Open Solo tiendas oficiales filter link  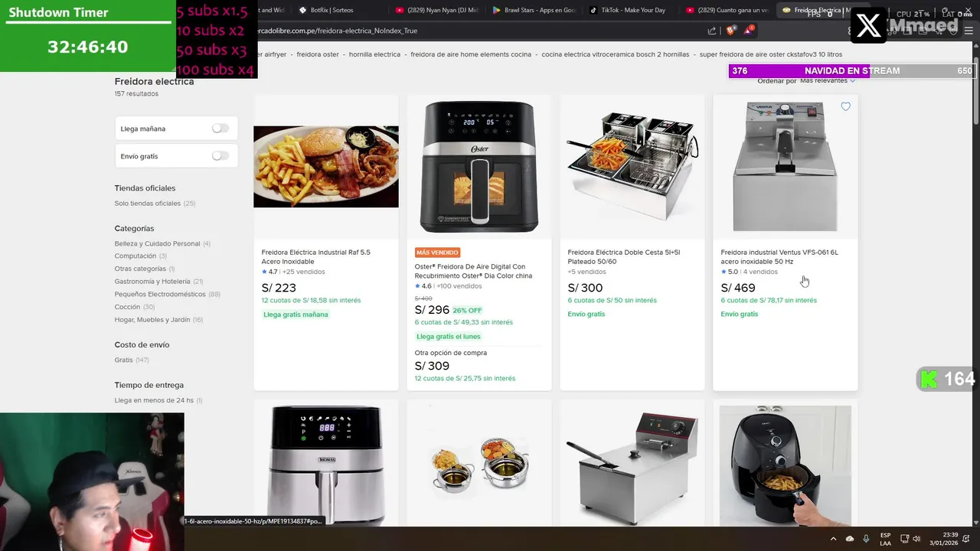pos(148,204)
